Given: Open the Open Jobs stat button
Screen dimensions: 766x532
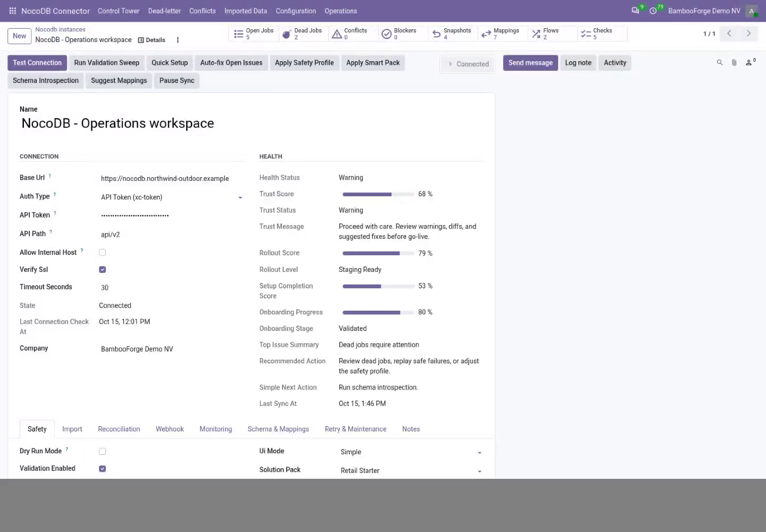Looking at the screenshot, I should tap(253, 34).
